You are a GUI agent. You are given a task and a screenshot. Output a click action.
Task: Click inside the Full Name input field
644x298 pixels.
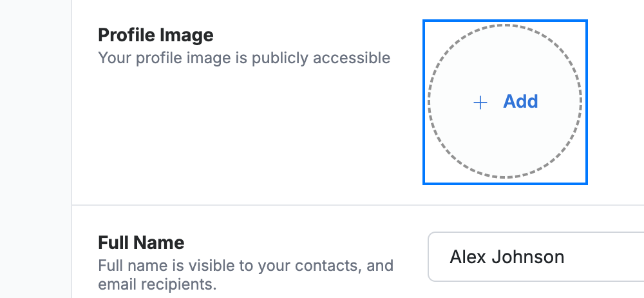click(536, 257)
